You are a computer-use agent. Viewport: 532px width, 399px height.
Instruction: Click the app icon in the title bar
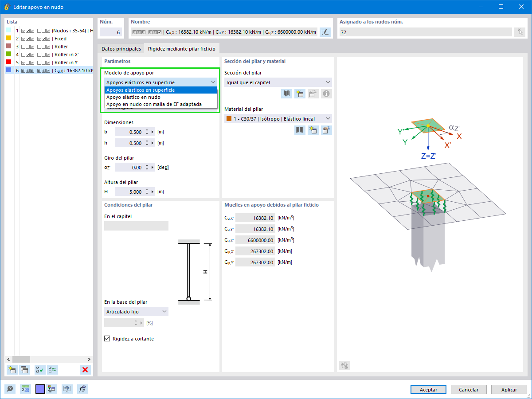click(7, 7)
